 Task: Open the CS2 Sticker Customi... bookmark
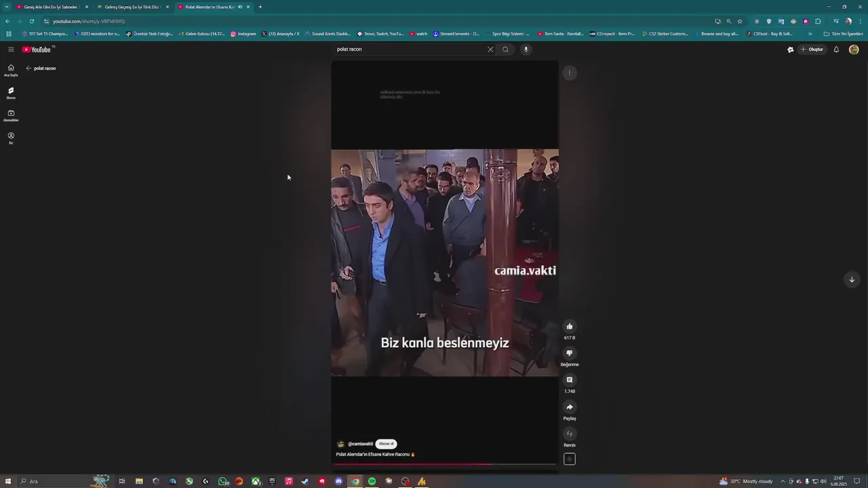(x=665, y=34)
